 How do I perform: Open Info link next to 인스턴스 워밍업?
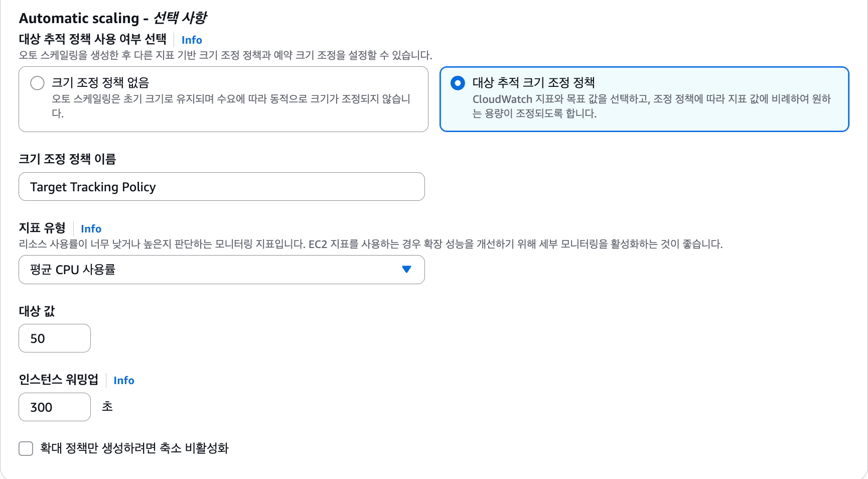(124, 381)
